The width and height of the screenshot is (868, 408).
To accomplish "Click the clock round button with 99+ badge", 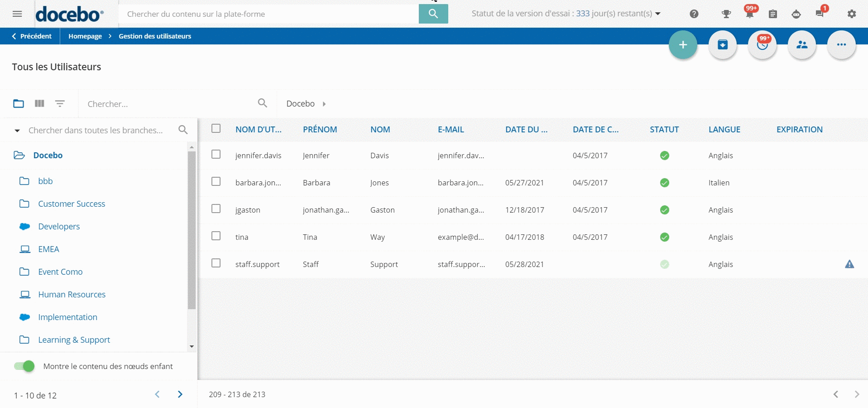I will (x=762, y=44).
